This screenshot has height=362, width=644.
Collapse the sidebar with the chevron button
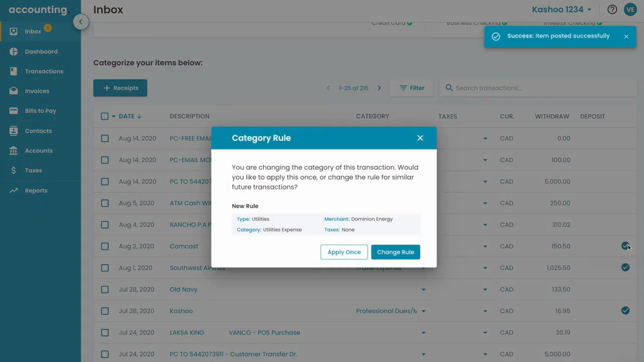pos(80,22)
